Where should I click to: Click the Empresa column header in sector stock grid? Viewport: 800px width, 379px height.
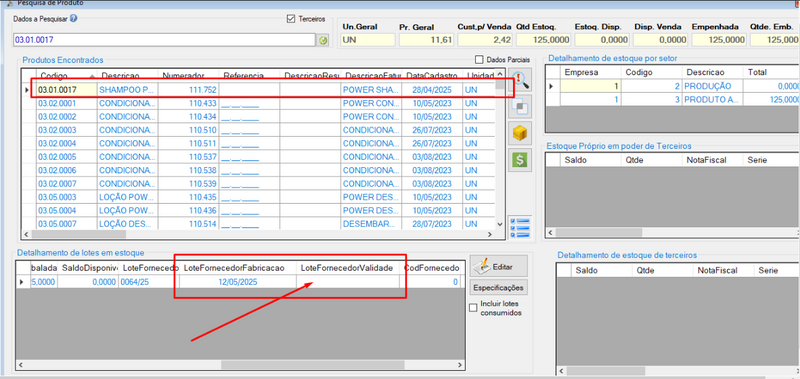(591, 72)
